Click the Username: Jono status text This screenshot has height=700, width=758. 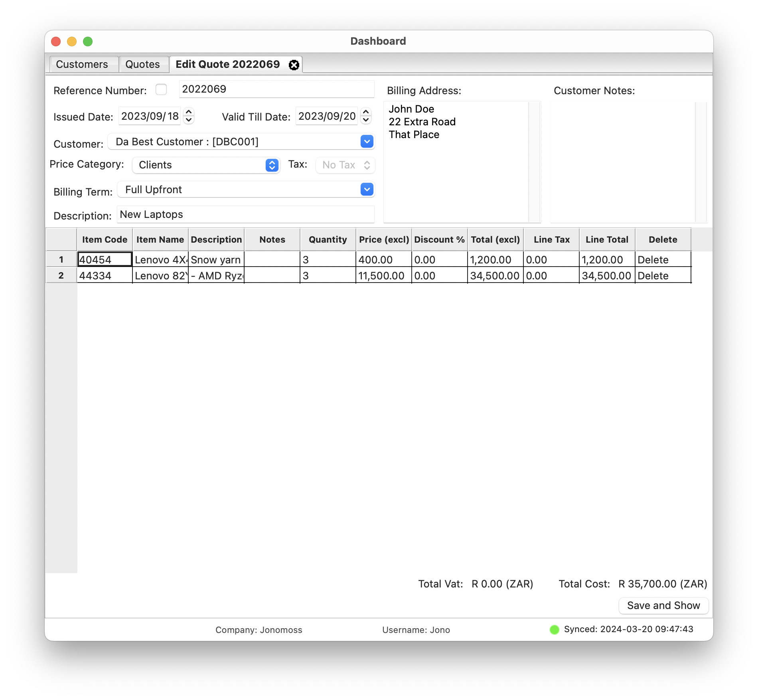416,630
